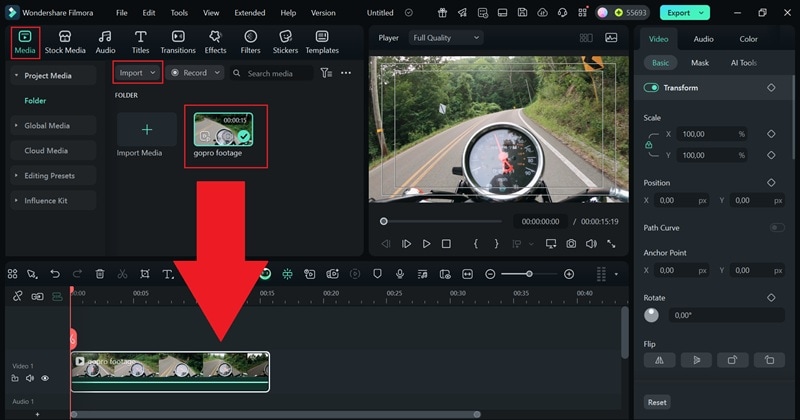
Task: Open the Edit menu
Action: [x=148, y=13]
